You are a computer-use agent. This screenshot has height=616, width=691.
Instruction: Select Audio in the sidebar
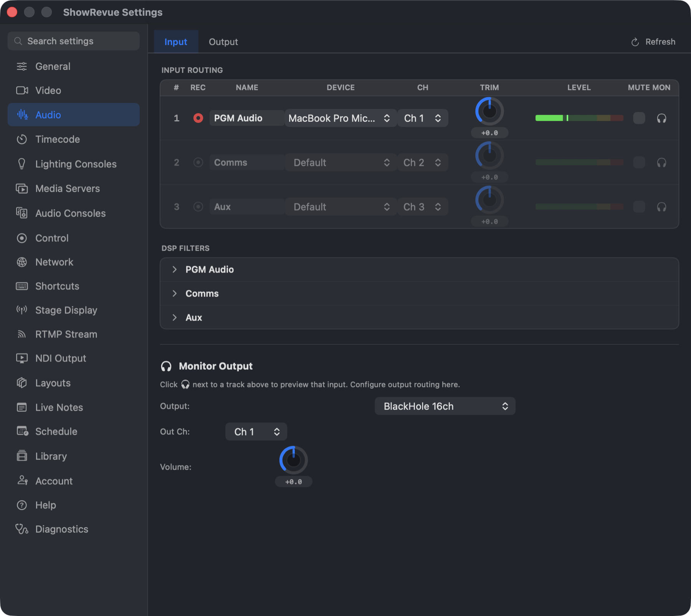73,114
